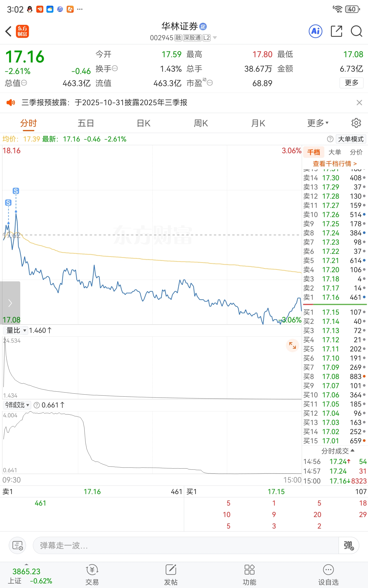Open the danmaku settings list icon
Viewport: 368px width, 588px height.
[17, 546]
